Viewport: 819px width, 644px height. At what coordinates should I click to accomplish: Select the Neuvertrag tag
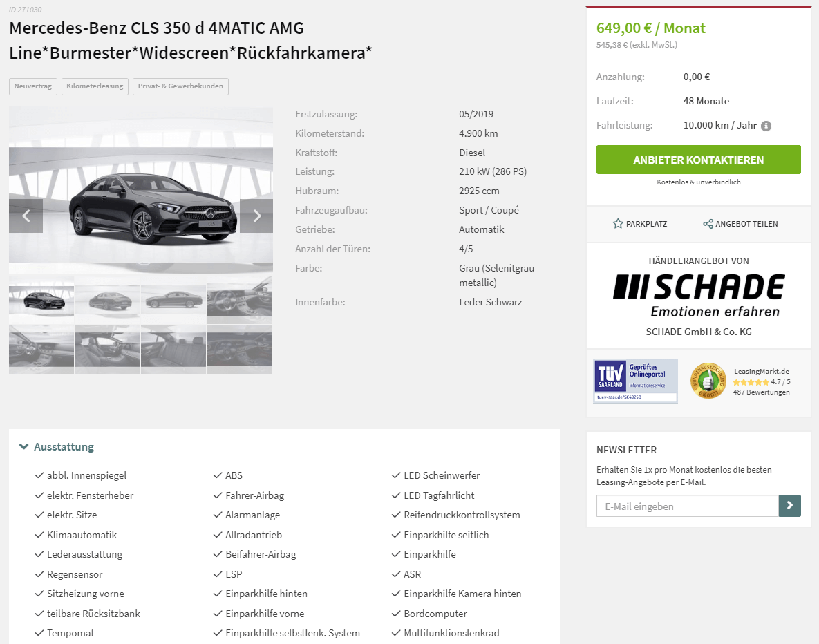coord(33,86)
